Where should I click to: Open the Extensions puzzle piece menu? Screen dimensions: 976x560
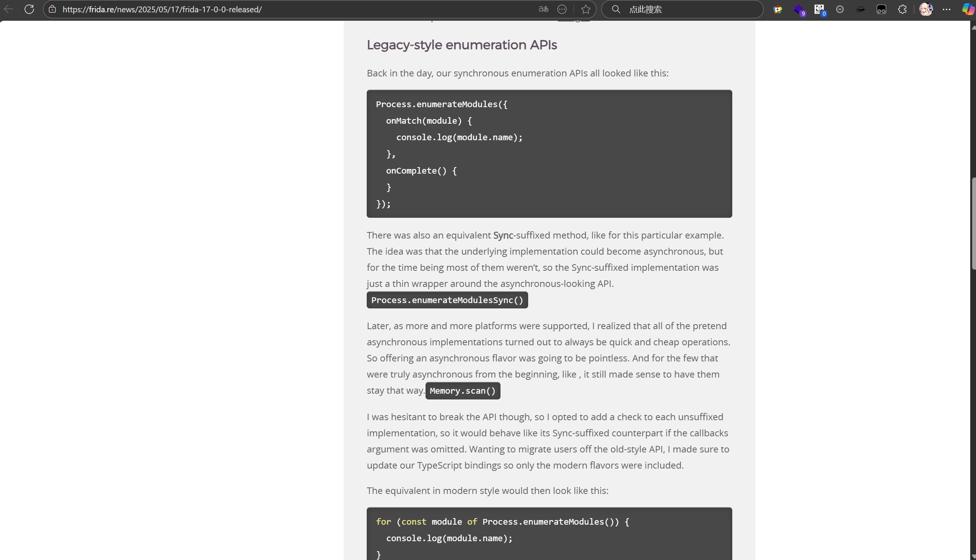(x=903, y=9)
